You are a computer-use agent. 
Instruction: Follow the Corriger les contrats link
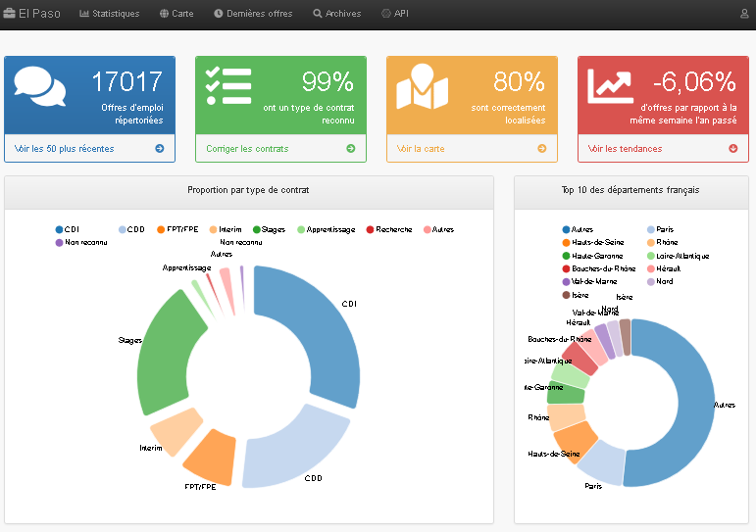[247, 149]
